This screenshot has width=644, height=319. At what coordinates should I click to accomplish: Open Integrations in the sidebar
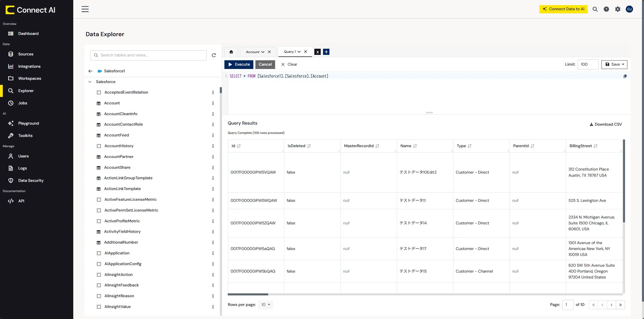tap(29, 66)
